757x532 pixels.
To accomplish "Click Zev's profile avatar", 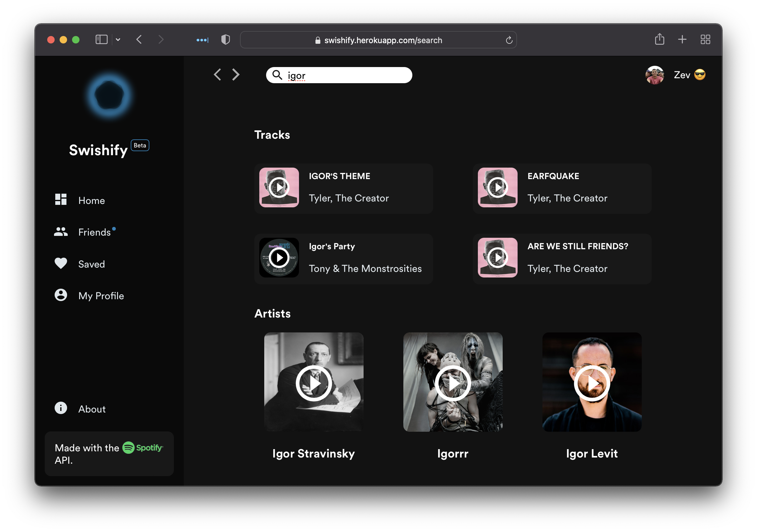I will [x=655, y=75].
